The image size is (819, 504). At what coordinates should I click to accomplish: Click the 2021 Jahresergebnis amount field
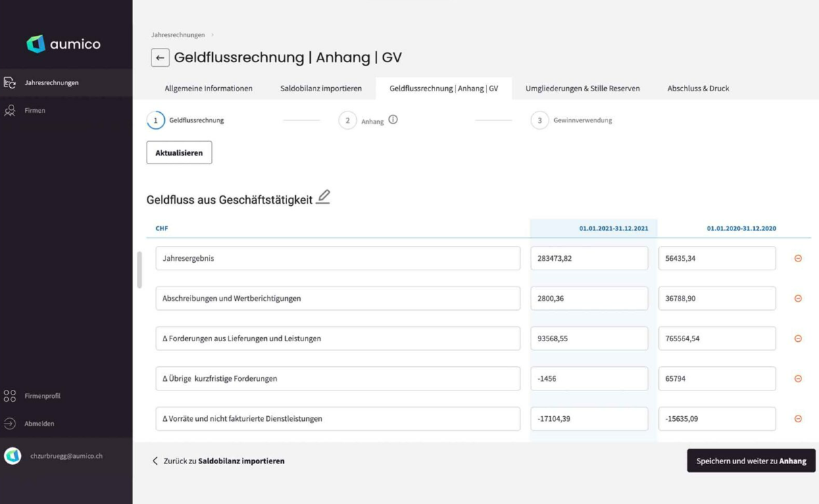pos(589,257)
